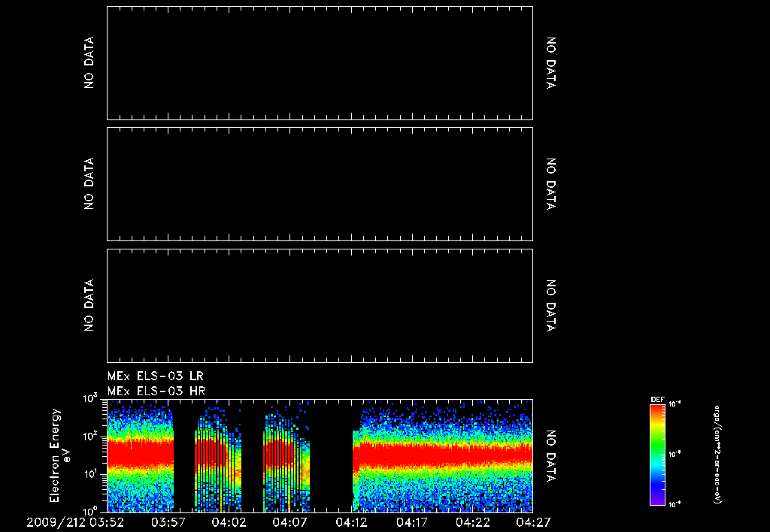Click 'NO DATA' left of the top panel
Image resolution: width=770 pixels, height=532 pixels.
click(89, 63)
